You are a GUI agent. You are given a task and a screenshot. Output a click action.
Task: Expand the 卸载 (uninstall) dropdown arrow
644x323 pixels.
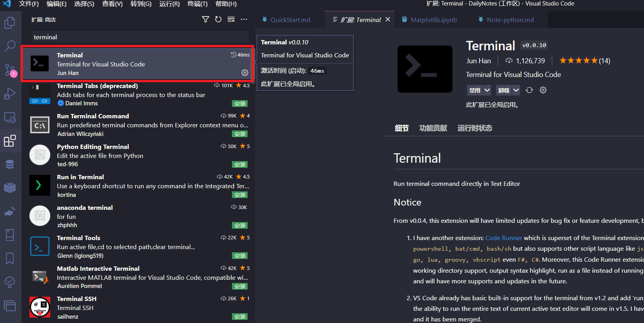pos(516,90)
